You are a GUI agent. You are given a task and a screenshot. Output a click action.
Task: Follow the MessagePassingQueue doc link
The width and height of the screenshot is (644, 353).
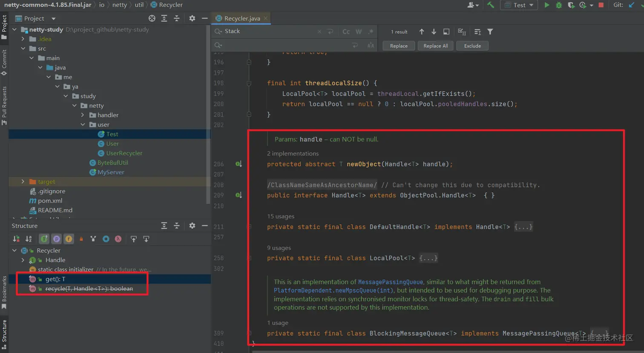coord(391,282)
